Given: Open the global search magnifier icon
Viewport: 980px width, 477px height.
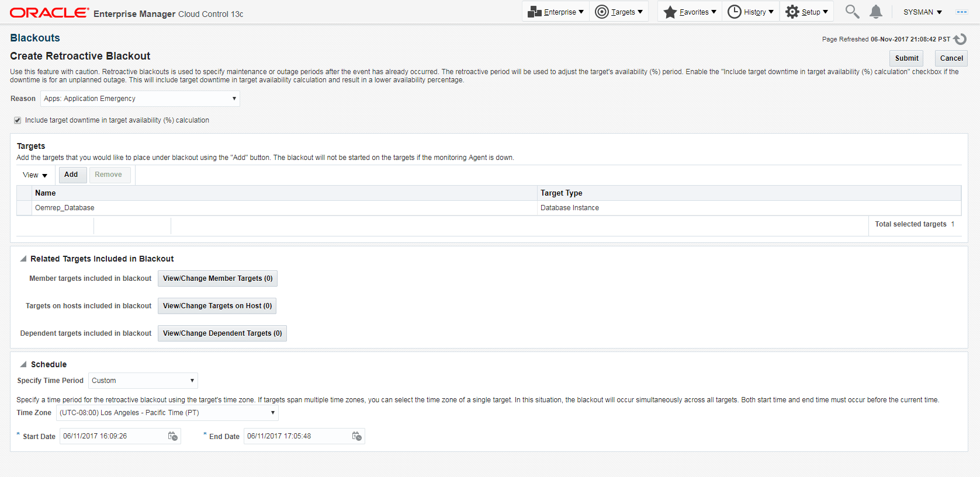Looking at the screenshot, I should [x=852, y=12].
